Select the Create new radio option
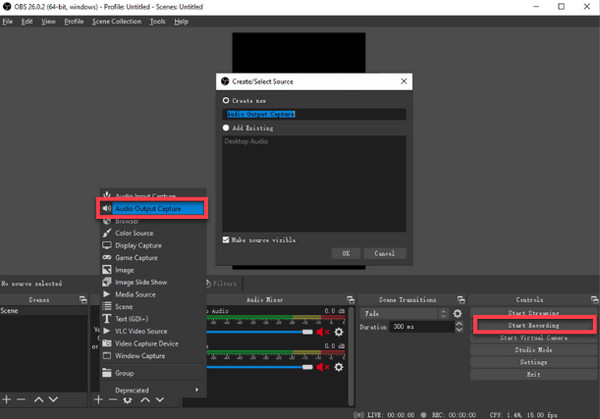 click(226, 100)
